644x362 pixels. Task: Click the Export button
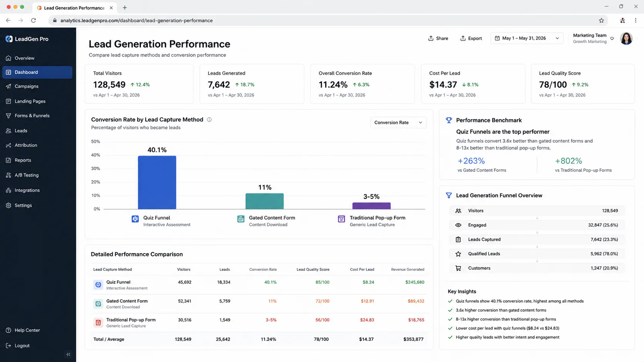(x=471, y=38)
